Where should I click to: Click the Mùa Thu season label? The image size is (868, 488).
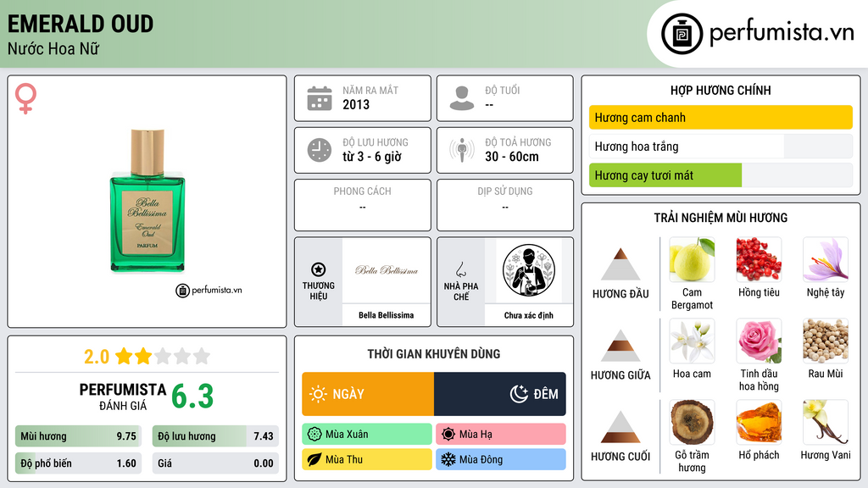click(344, 459)
